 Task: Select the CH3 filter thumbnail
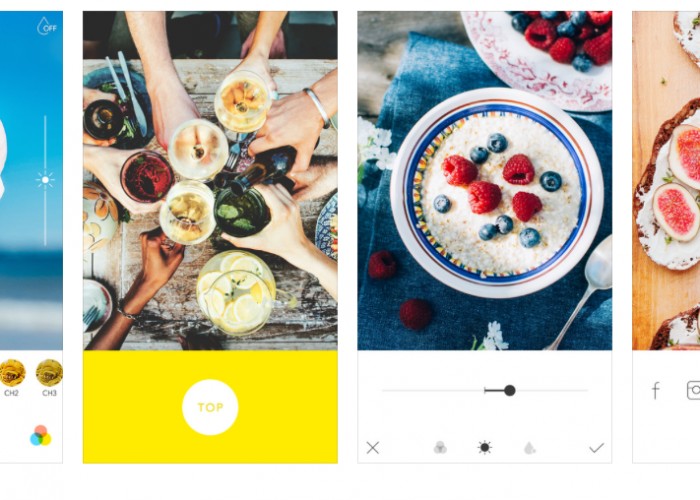(49, 373)
